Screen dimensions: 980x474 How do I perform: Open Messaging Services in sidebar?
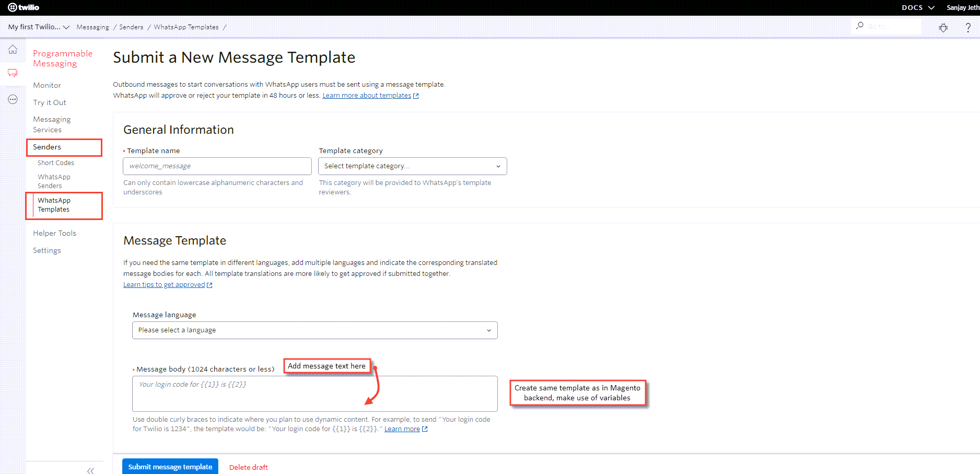coord(52,124)
